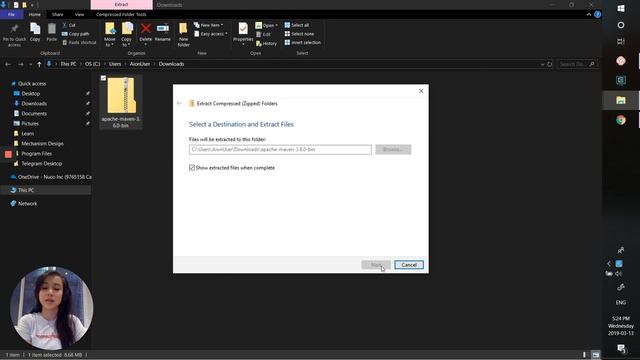Create a New folder from ribbon

183,35
